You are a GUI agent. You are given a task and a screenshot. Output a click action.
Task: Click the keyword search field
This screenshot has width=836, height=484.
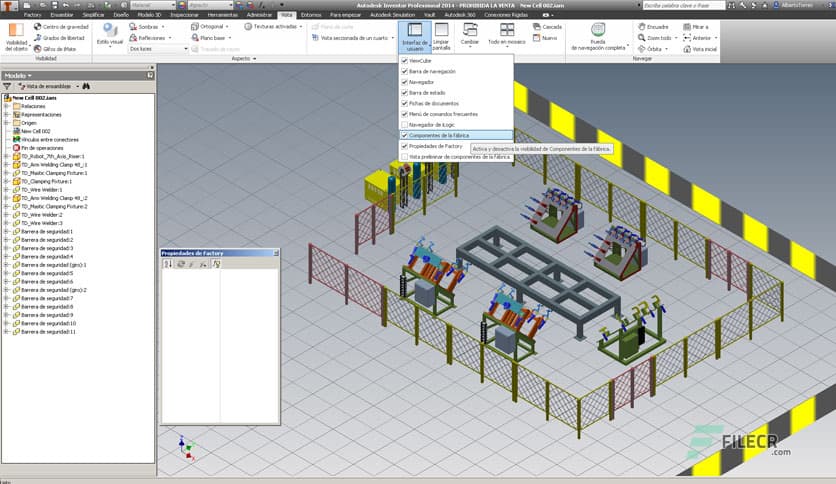coord(684,5)
